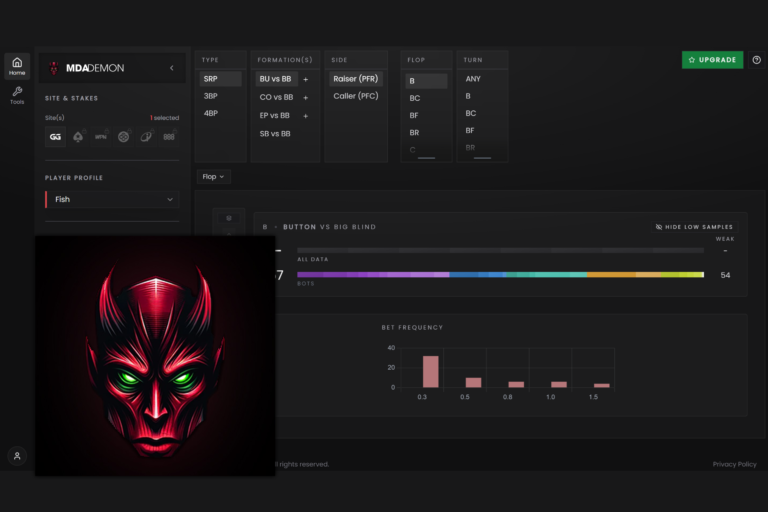Select CO vs BB formation
This screenshot has width=768, height=512.
pos(276,97)
